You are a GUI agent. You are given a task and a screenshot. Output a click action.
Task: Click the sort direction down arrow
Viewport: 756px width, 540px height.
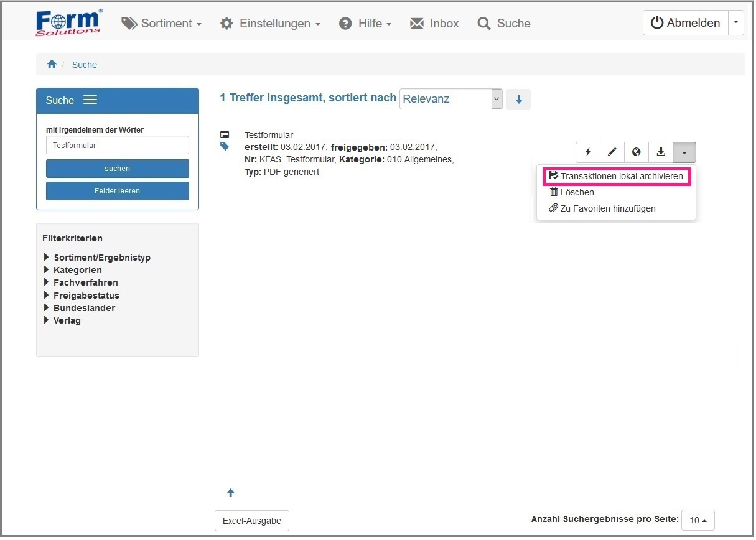(518, 100)
